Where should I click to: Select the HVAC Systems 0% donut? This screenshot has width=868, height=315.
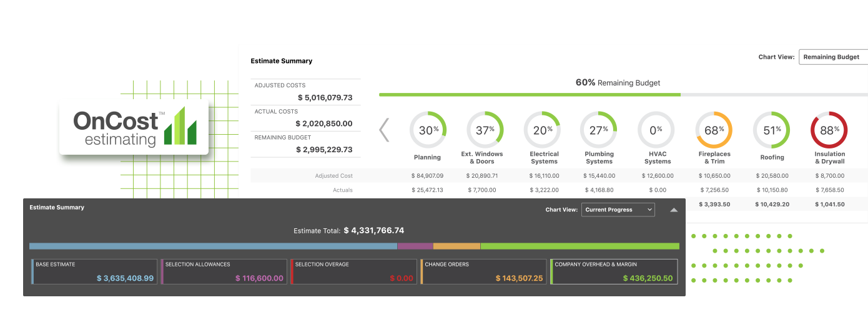pyautogui.click(x=656, y=130)
